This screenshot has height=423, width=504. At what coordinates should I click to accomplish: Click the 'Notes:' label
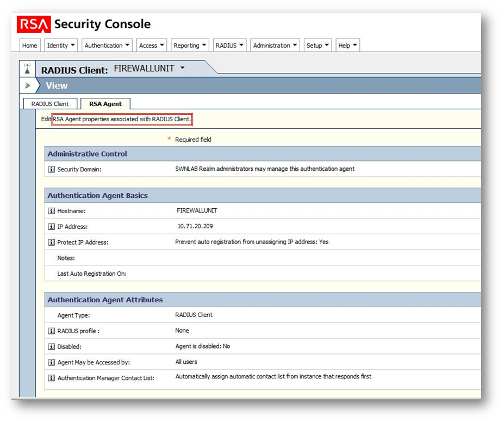point(66,258)
